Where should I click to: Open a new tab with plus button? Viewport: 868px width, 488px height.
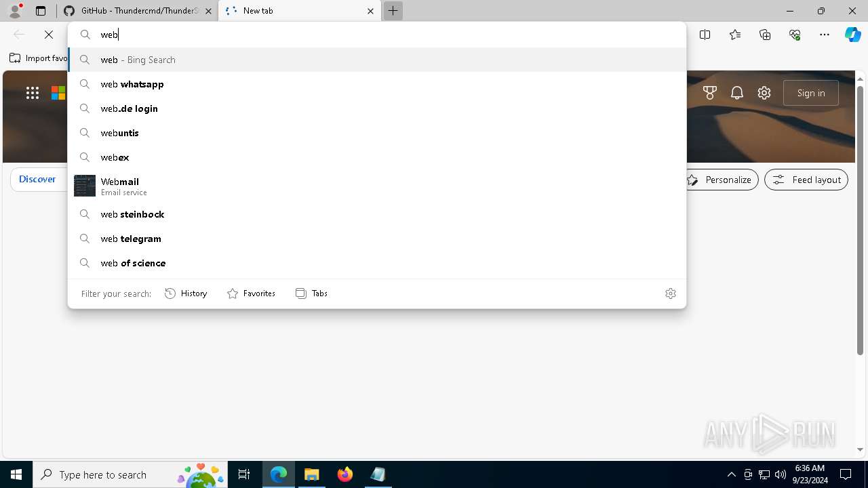coord(393,11)
